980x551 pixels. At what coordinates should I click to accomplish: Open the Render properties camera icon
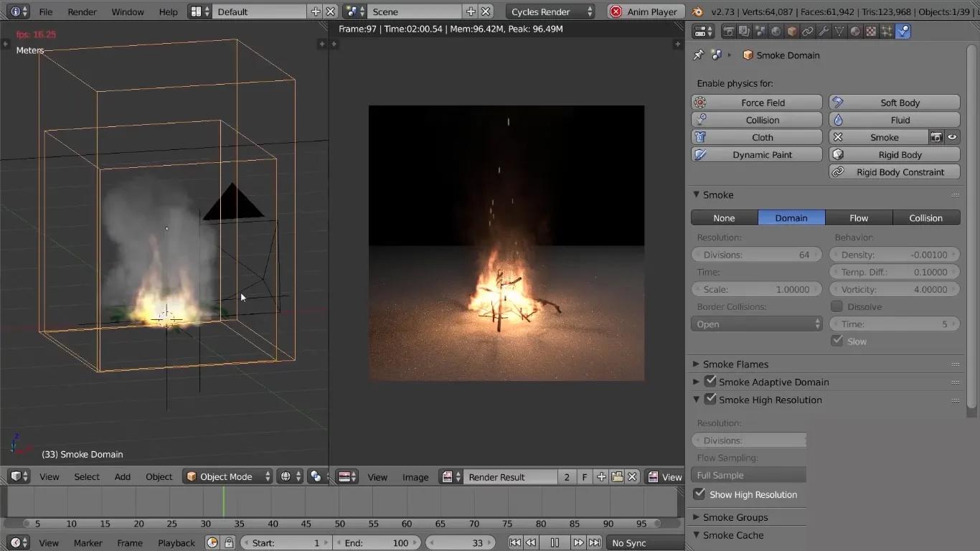click(727, 31)
